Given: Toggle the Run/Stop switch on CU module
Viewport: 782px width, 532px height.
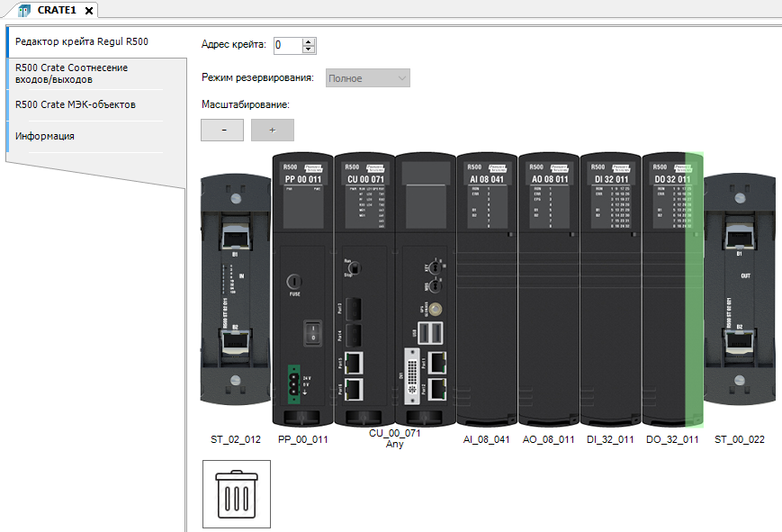Looking at the screenshot, I should pos(355,268).
